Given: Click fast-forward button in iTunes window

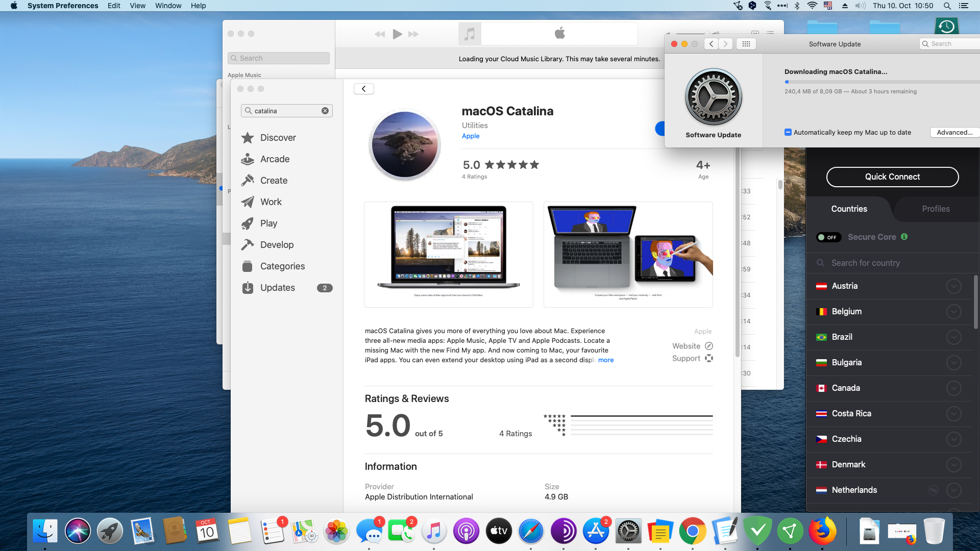Looking at the screenshot, I should 413,34.
